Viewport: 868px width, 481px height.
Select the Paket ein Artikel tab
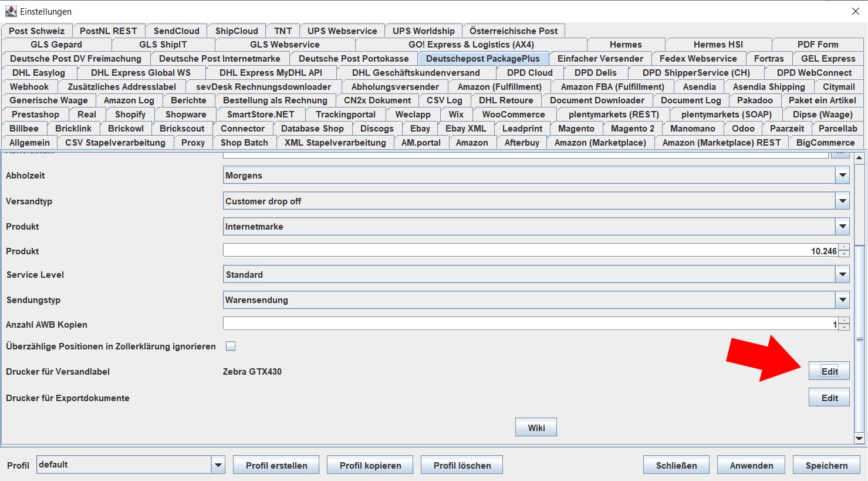822,100
